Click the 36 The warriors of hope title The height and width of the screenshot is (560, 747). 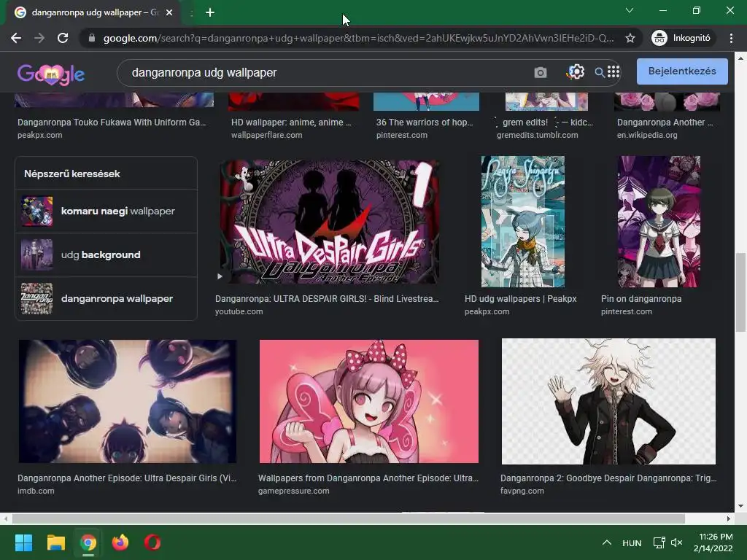[x=425, y=122]
